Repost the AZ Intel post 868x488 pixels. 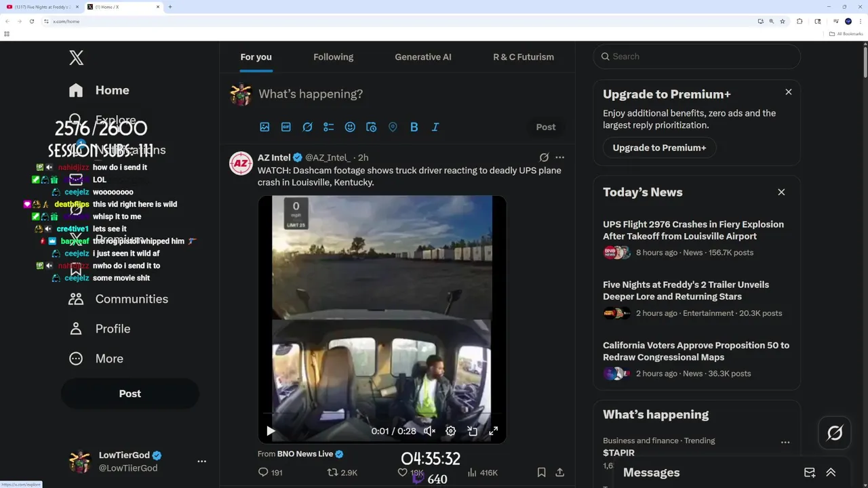[342, 472]
